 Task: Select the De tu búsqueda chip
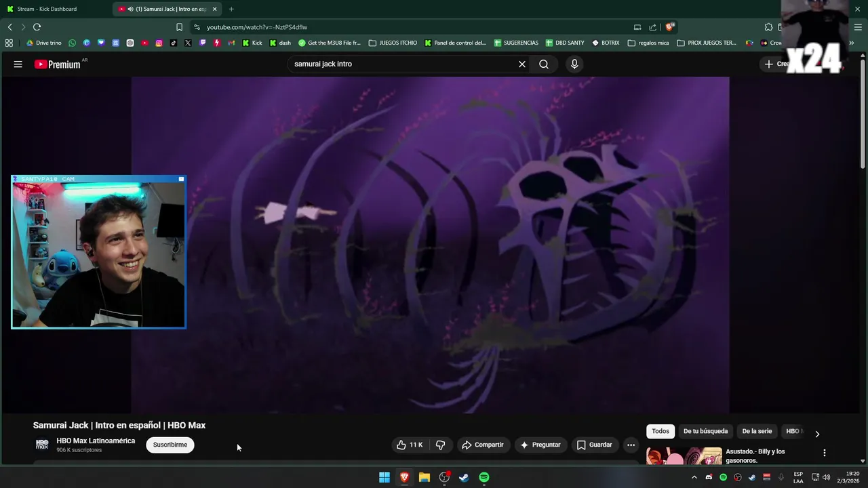point(705,431)
